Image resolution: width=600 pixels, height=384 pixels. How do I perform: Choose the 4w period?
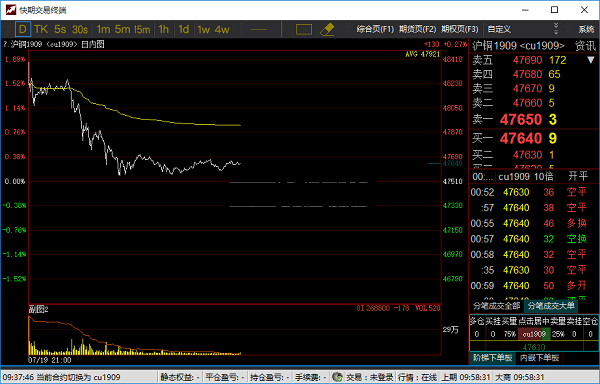(x=222, y=29)
